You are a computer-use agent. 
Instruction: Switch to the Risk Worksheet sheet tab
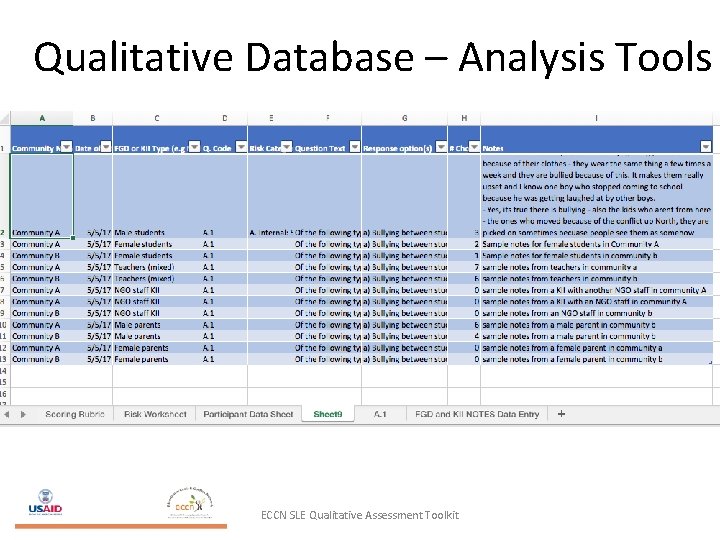click(155, 414)
